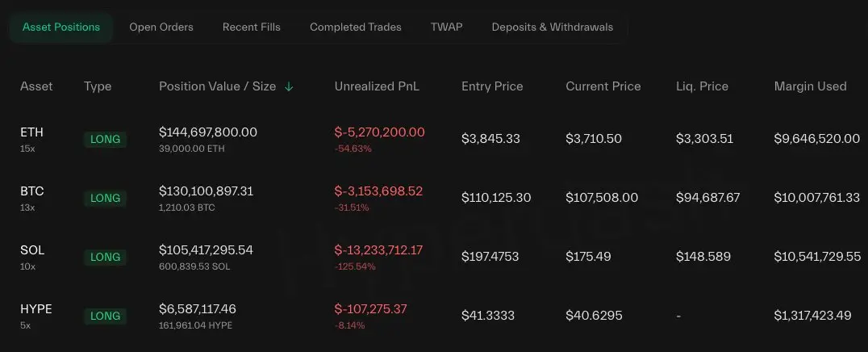Go to the TWAP tab

(446, 27)
